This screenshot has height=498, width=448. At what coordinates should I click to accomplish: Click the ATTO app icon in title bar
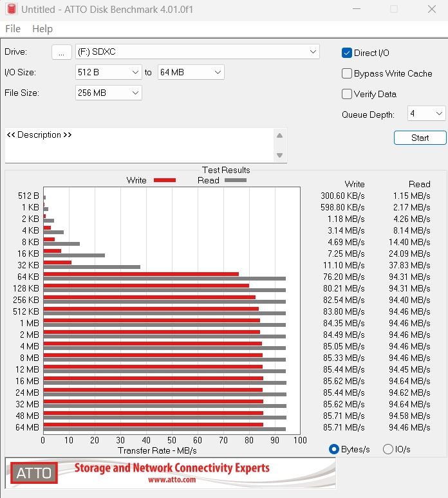pos(11,10)
